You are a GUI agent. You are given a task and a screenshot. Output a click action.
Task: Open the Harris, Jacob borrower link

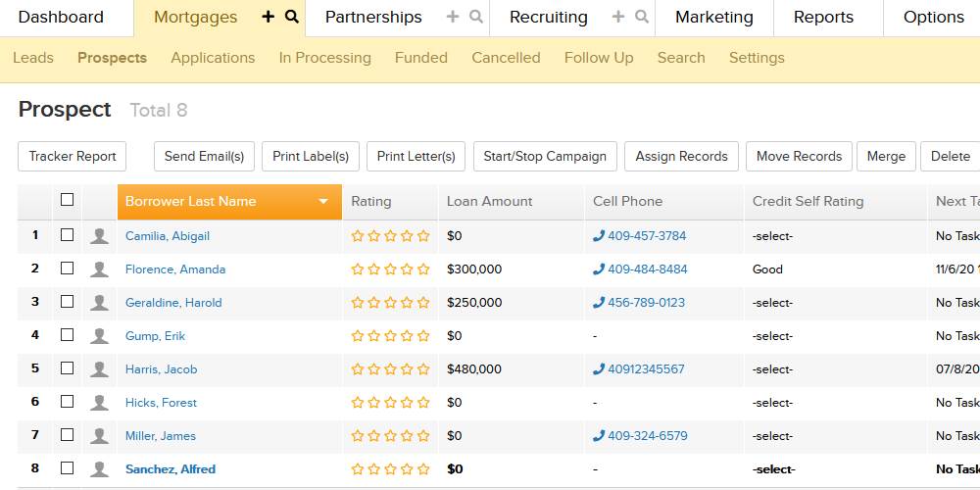pyautogui.click(x=162, y=369)
